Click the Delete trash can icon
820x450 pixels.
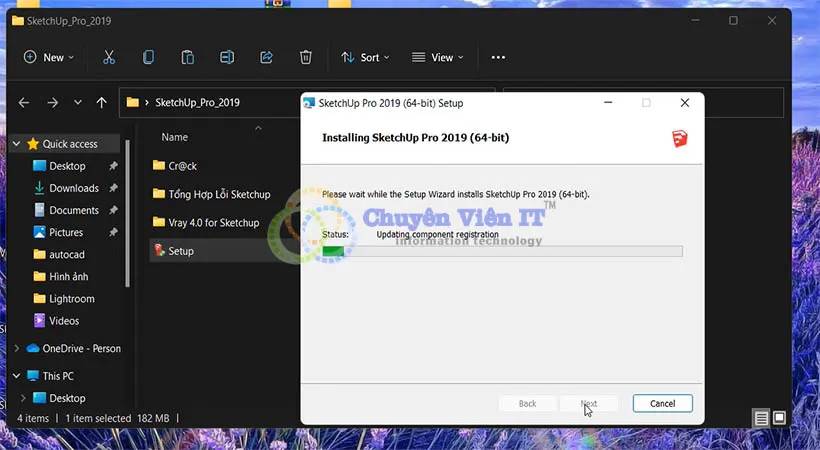coord(306,58)
